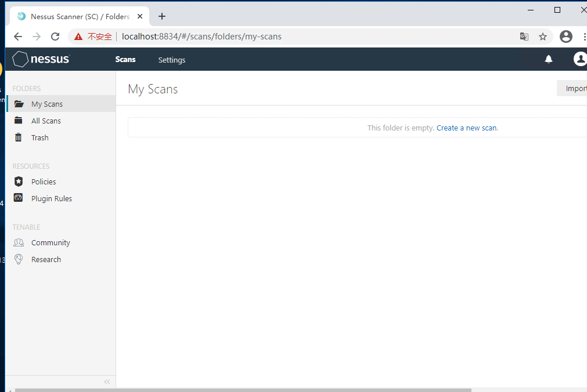Close the Nessus Scanner tab

coord(139,16)
